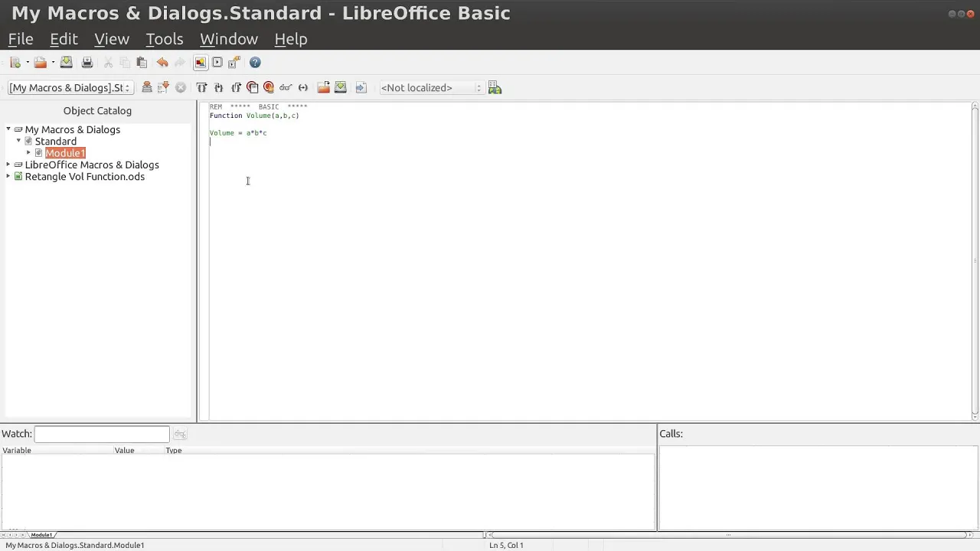The height and width of the screenshot is (551, 980).
Task: Click the Paste clipboard icon
Action: pyautogui.click(x=142, y=63)
